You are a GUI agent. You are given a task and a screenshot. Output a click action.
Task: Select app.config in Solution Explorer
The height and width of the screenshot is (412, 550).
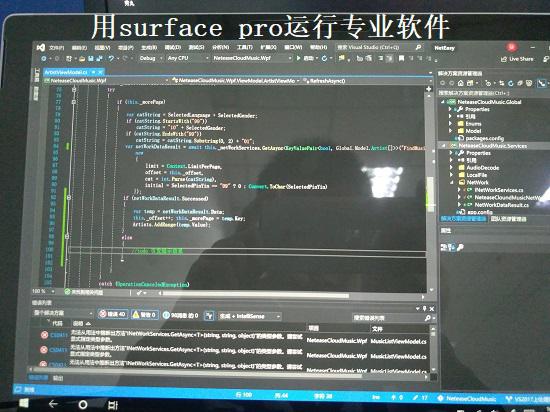pyautogui.click(x=480, y=212)
